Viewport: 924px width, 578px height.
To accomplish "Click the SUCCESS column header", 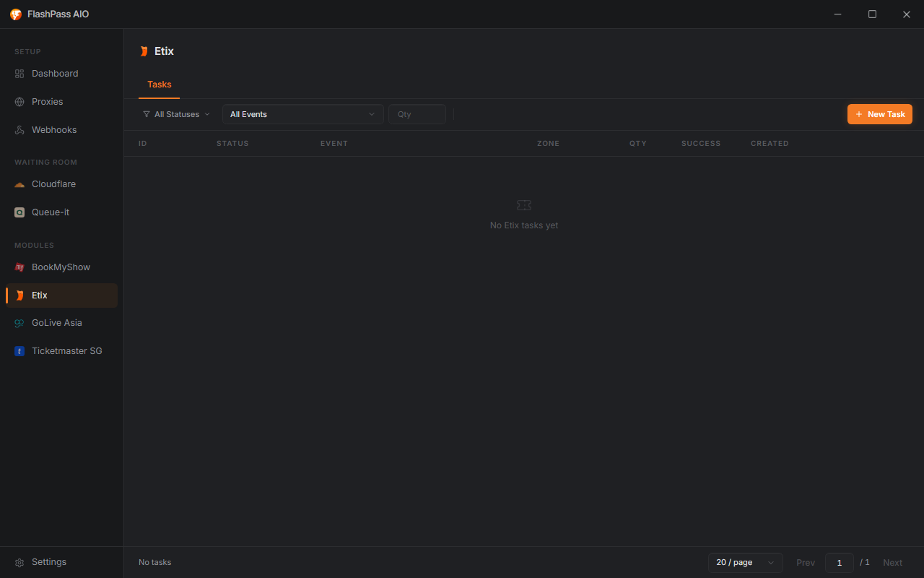I will pos(701,144).
